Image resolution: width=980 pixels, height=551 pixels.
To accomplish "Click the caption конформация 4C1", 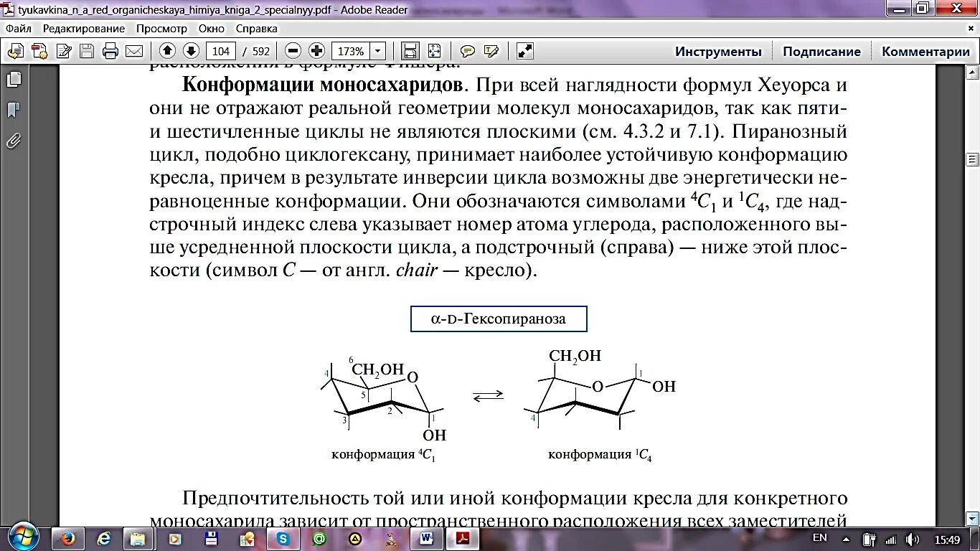I will pyautogui.click(x=383, y=455).
